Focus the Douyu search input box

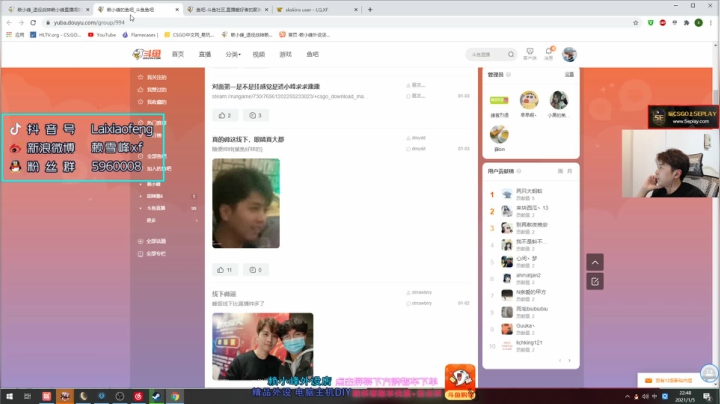[487, 54]
